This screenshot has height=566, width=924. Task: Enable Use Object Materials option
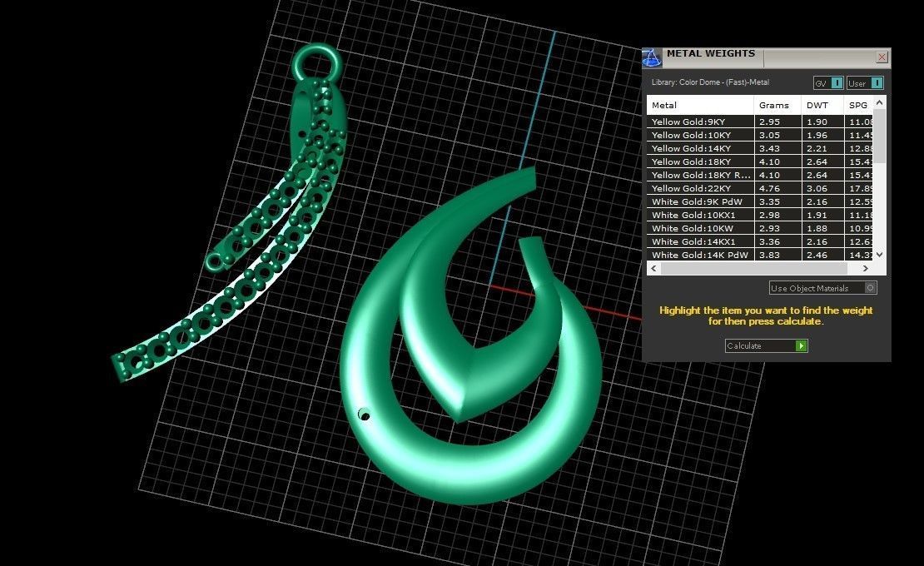click(822, 288)
